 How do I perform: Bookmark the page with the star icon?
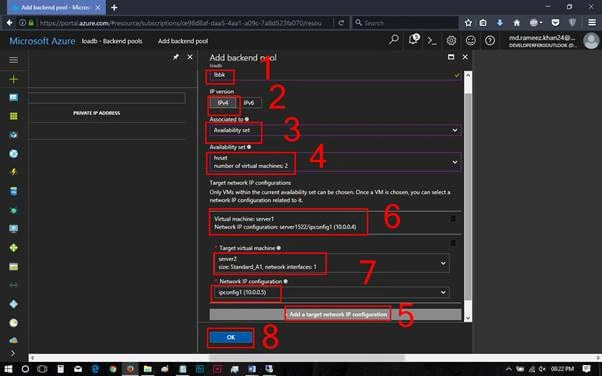(468, 23)
